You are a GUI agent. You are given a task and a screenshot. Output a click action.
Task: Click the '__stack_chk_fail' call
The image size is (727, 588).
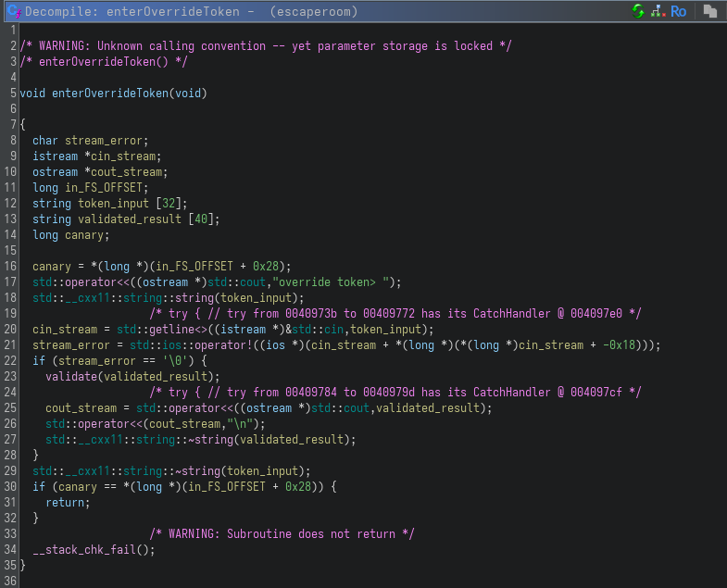[x=84, y=550]
